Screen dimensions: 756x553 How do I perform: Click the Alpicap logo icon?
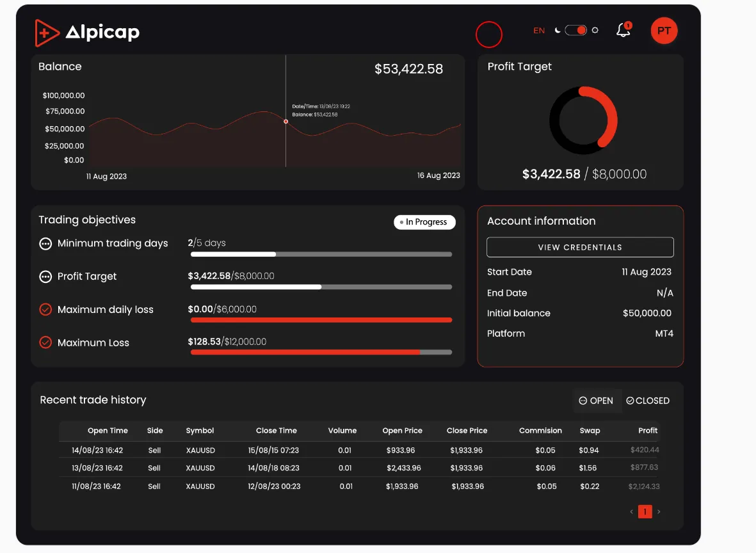(47, 33)
